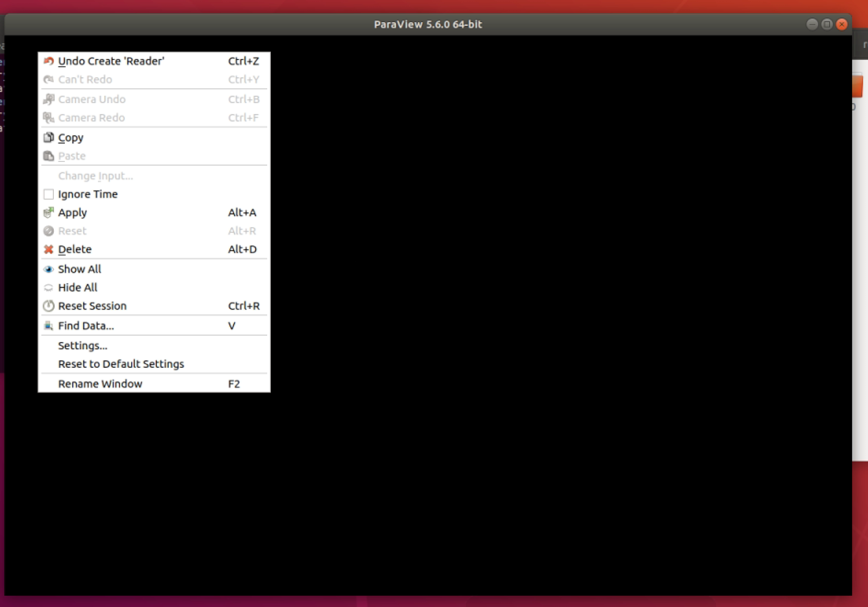Click the Copy icon in menu

tap(49, 138)
